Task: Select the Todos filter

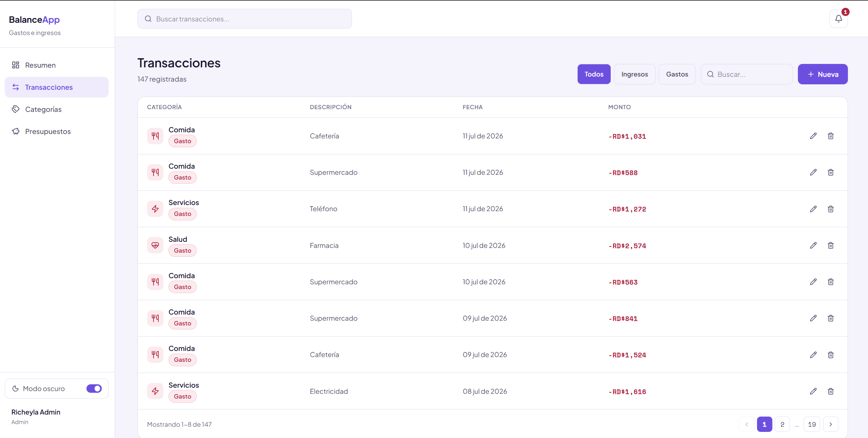Action: [x=594, y=74]
